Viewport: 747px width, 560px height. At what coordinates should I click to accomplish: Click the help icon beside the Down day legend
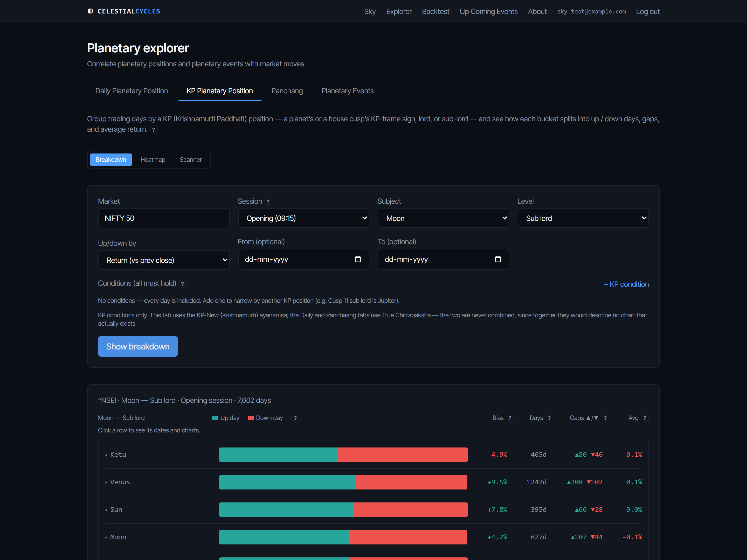(x=295, y=418)
